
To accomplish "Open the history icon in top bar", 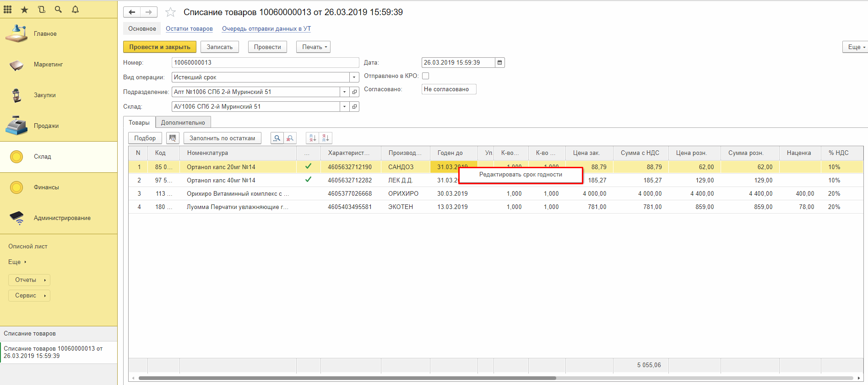I will [x=42, y=9].
